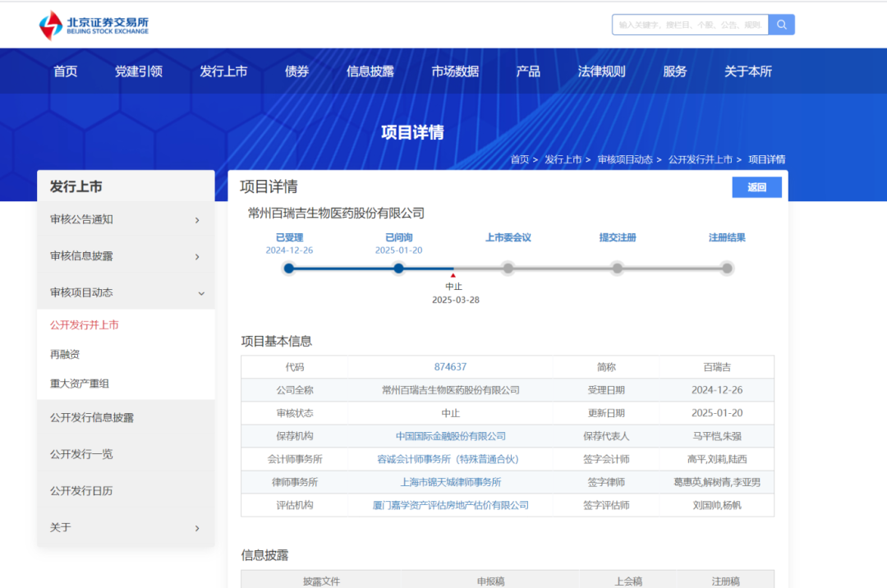Click the company title 常州百瑞吉生物医药股份有限公司
The image size is (887, 588).
336,214
